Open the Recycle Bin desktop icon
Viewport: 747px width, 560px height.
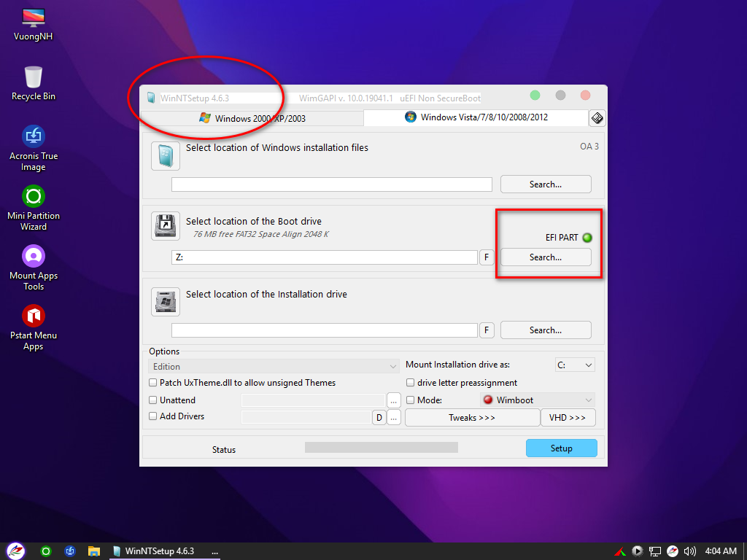[34, 83]
